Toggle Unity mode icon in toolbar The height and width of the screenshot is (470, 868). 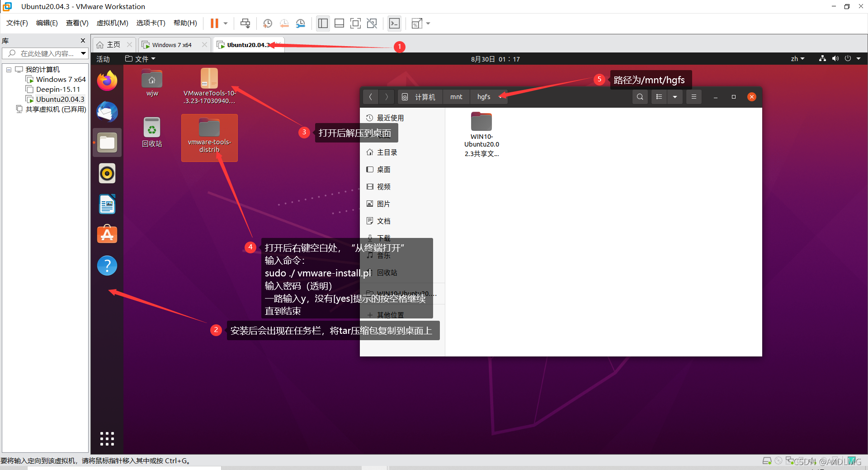click(x=372, y=23)
